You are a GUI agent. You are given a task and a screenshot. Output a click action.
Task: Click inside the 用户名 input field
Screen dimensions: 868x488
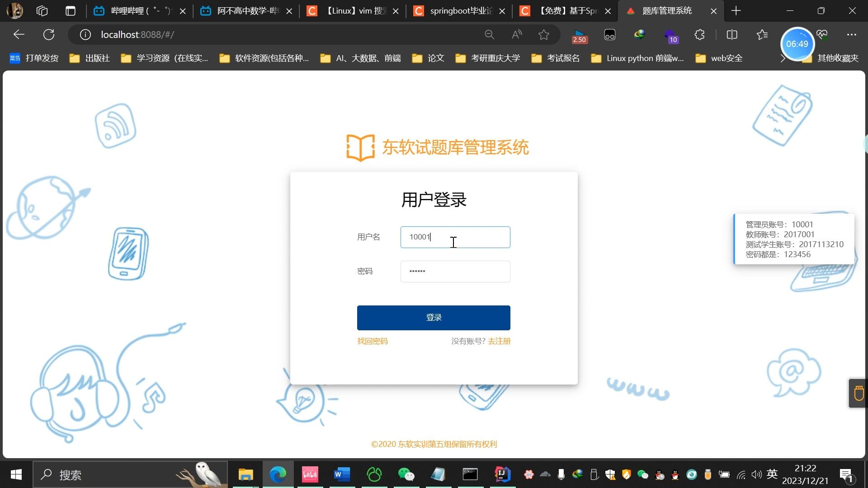coord(455,237)
